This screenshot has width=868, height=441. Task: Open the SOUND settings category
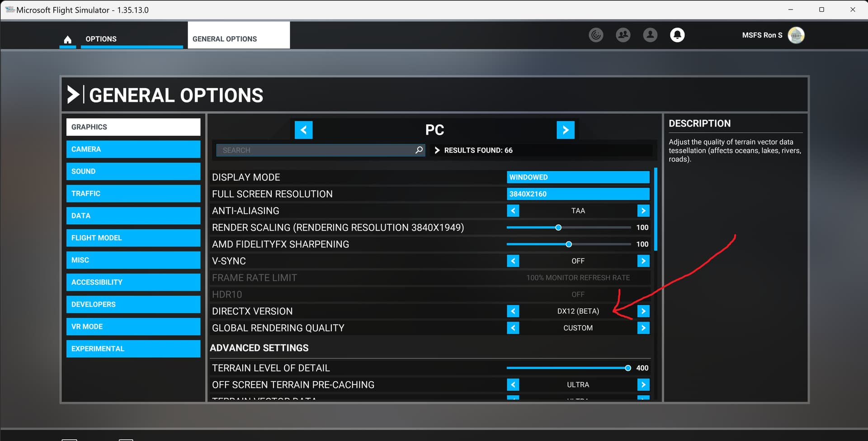(133, 171)
